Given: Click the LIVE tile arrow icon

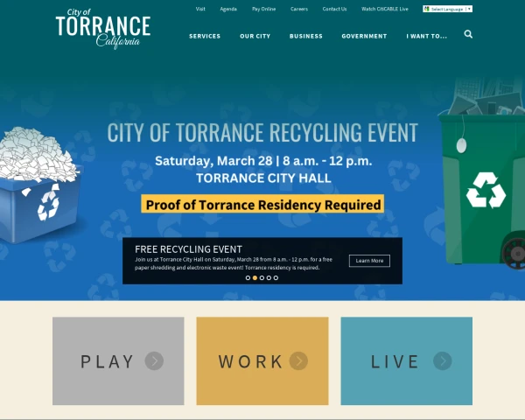Looking at the screenshot, I should pos(442,361).
